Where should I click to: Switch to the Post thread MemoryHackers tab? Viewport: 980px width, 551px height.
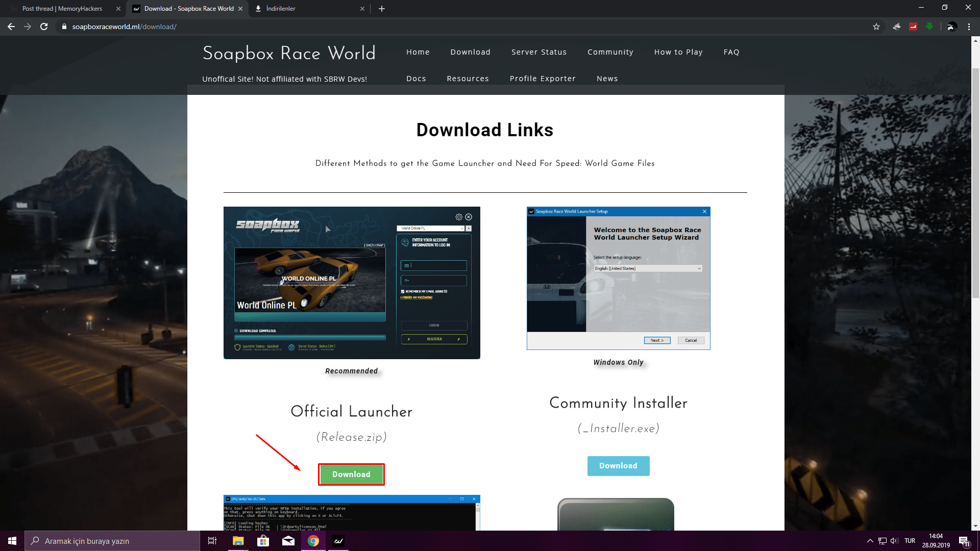pos(62,9)
